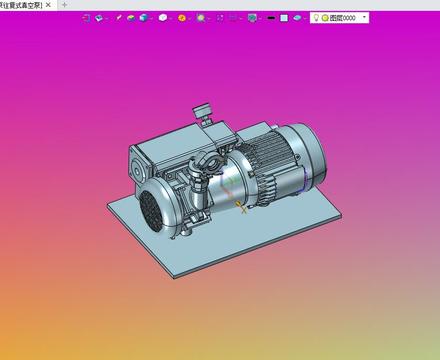
Task: Click the stacked colored layers icon
Action: pos(131,18)
